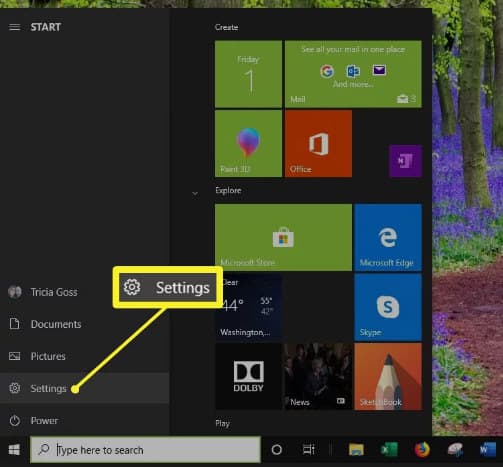Image resolution: width=503 pixels, height=467 pixels.
Task: Click the magnifier icon in the search box
Action: pyautogui.click(x=44, y=450)
